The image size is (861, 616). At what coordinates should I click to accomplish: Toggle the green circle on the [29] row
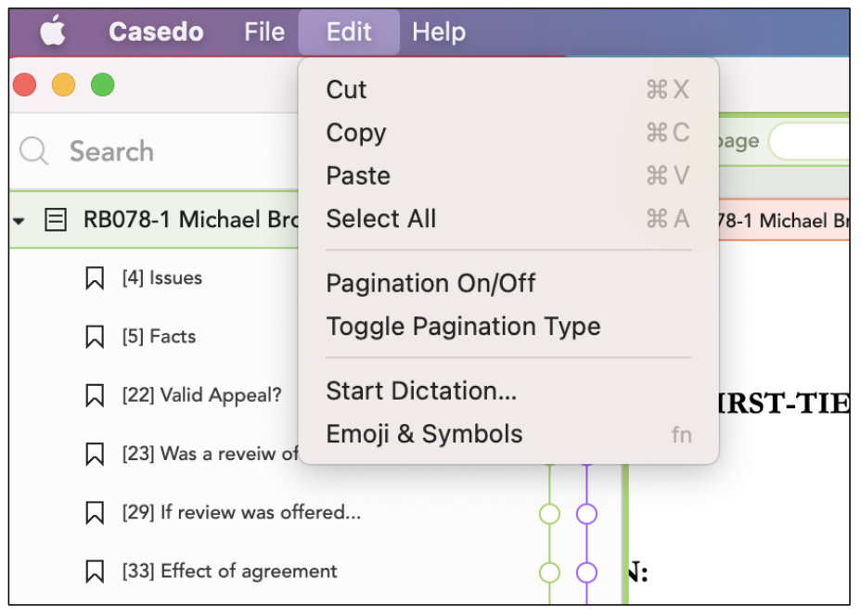549,514
